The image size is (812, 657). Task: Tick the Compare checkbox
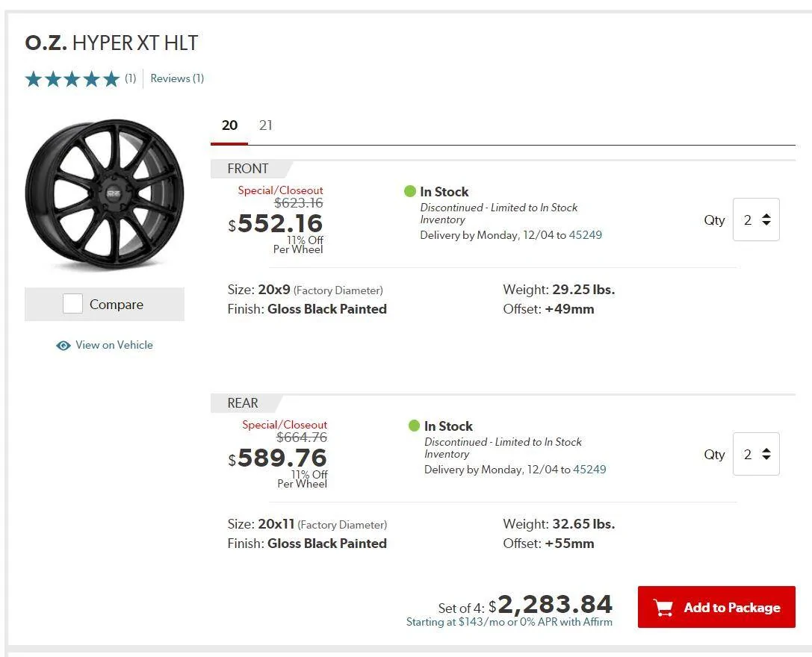click(72, 304)
